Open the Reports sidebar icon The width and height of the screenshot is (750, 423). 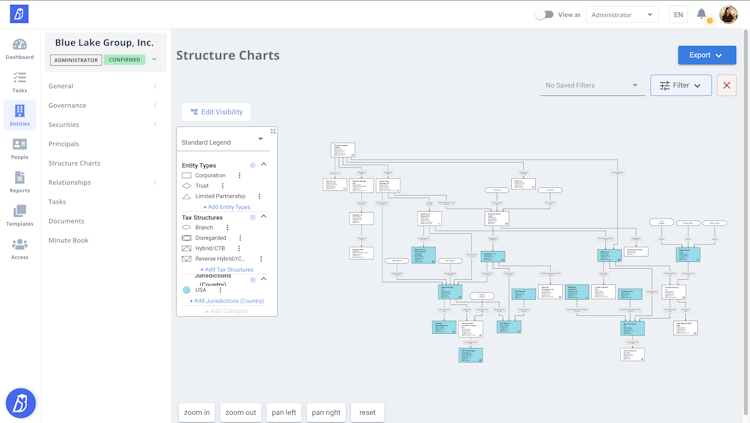[19, 182]
